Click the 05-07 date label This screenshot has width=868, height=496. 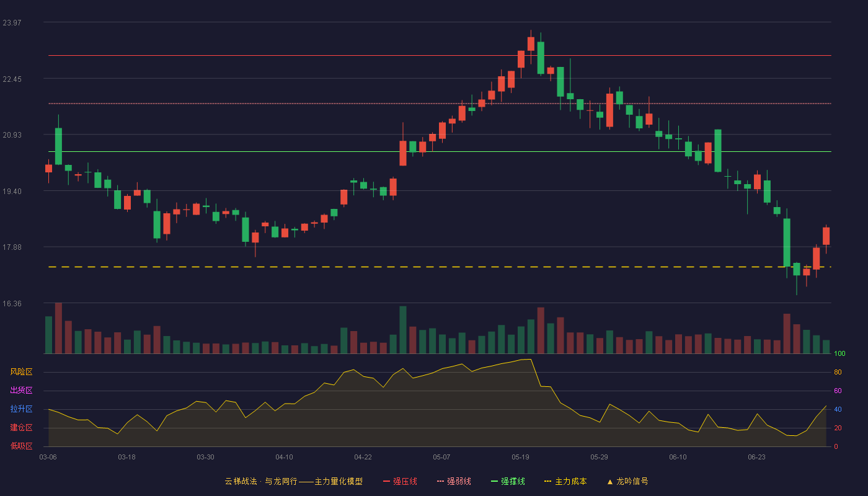tap(441, 457)
